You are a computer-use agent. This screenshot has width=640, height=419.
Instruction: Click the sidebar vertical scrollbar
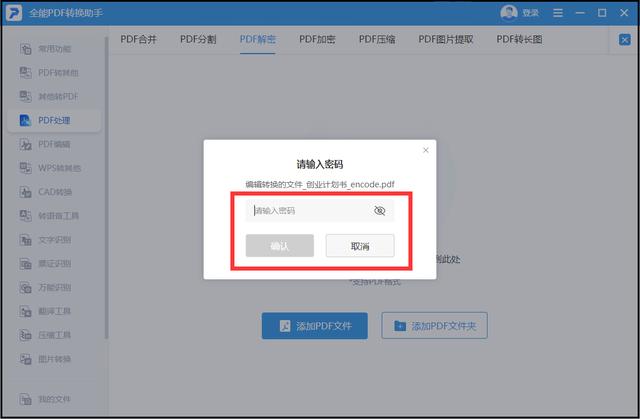pyautogui.click(x=107, y=188)
